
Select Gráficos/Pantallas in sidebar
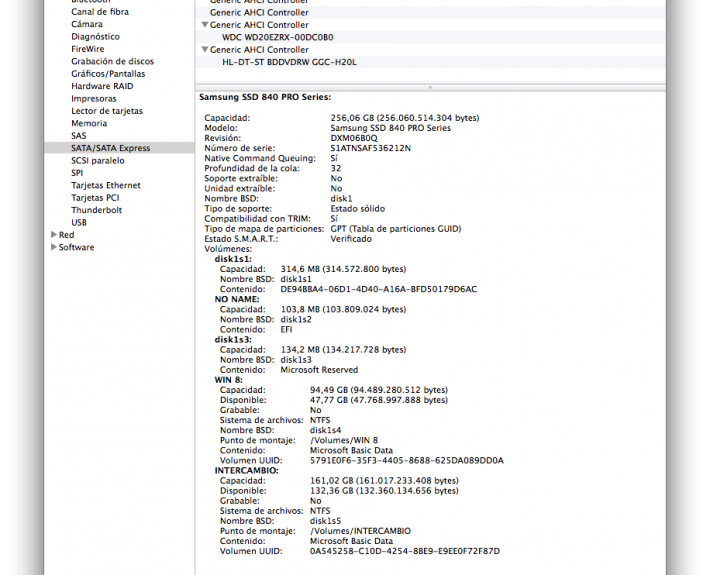coord(108,74)
